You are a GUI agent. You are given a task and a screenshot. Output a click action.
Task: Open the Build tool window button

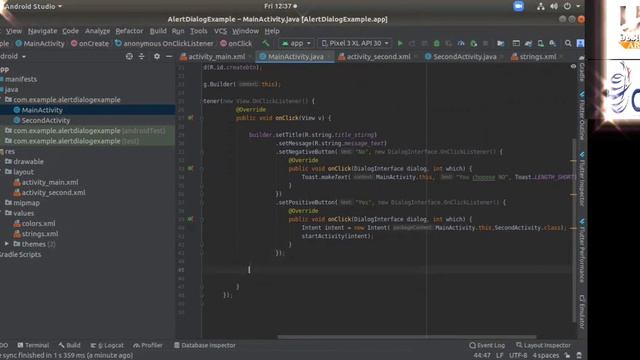[x=69, y=345]
